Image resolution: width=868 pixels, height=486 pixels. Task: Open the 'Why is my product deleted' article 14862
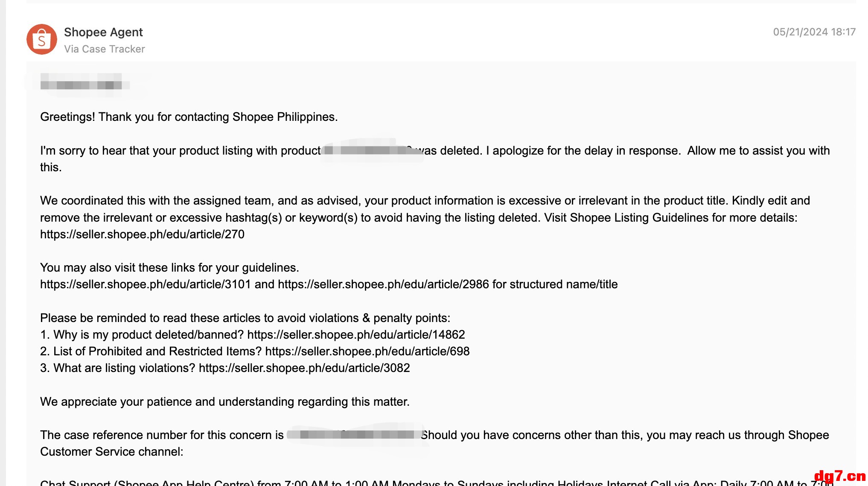[x=356, y=335]
